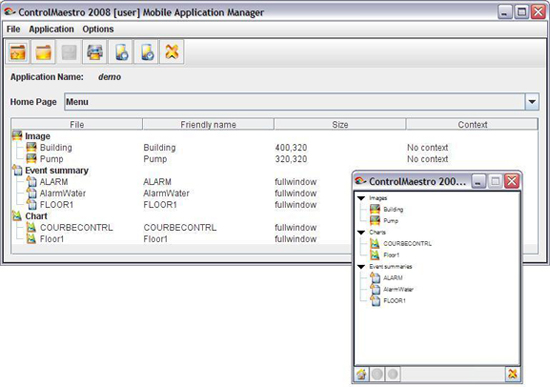Image resolution: width=550 pixels, height=387 pixels.
Task: Click the COURBECONTRL chart icon in small window
Action: [375, 243]
